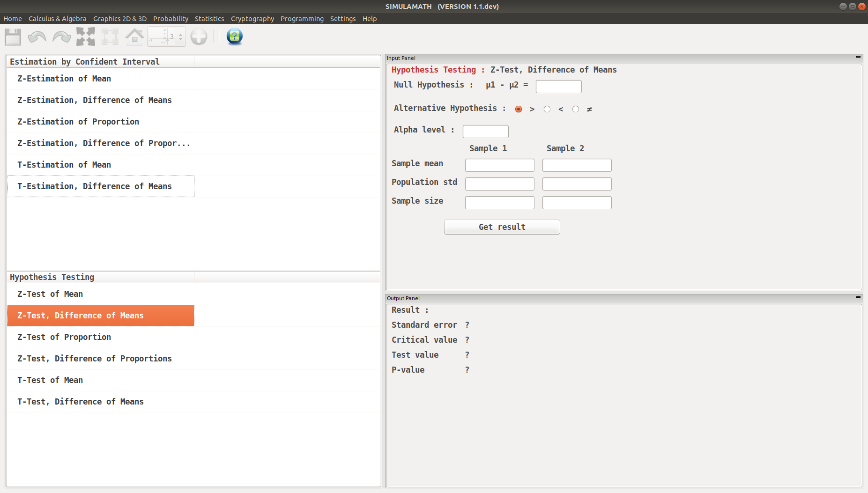Open the Programming menu
The height and width of the screenshot is (493, 868).
(x=302, y=19)
